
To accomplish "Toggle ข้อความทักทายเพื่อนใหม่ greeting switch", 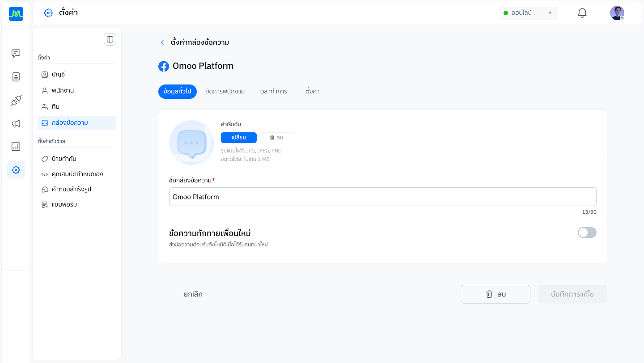I will (x=587, y=232).
